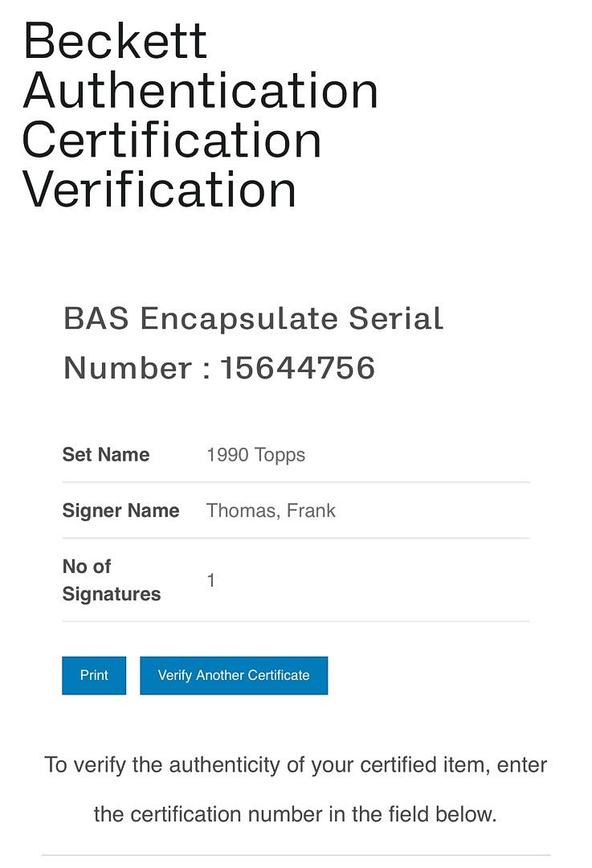This screenshot has width=592, height=868.
Task: Click the word Beckett in the title
Action: point(116,42)
